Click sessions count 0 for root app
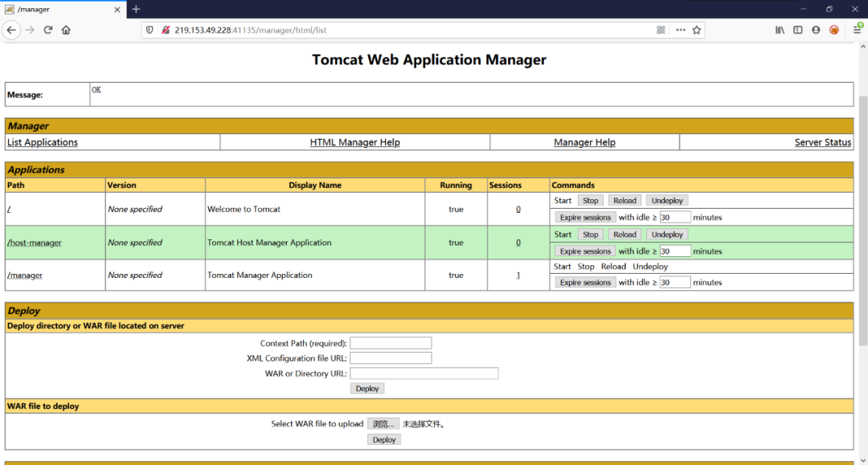This screenshot has width=868, height=465. pos(518,209)
